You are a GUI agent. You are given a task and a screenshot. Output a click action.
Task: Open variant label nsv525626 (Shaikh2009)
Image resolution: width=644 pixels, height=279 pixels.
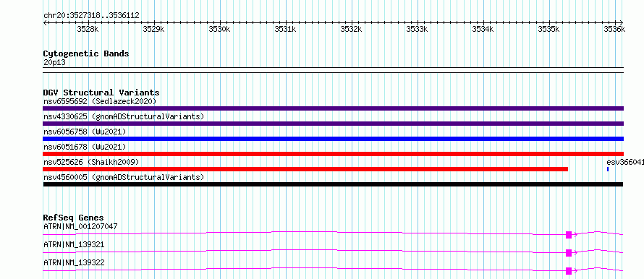point(91,163)
